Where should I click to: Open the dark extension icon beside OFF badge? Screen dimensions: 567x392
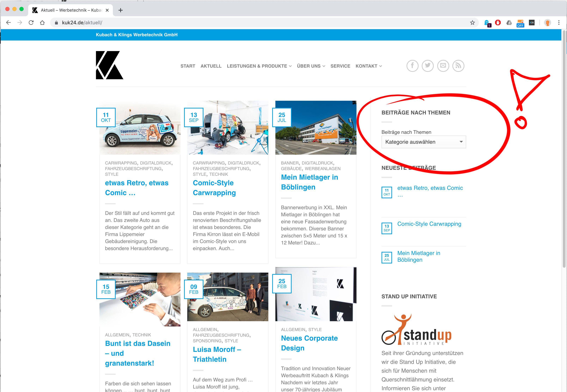tap(532, 23)
